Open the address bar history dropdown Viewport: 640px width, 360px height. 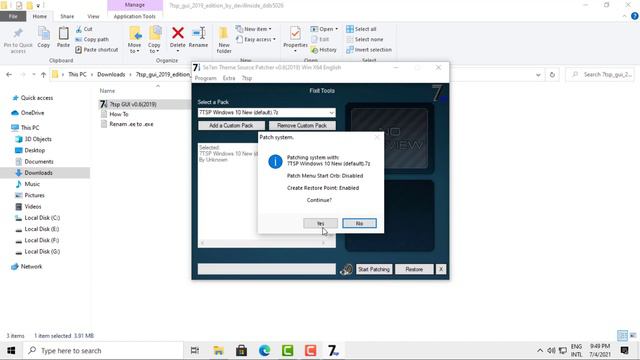[x=538, y=75]
